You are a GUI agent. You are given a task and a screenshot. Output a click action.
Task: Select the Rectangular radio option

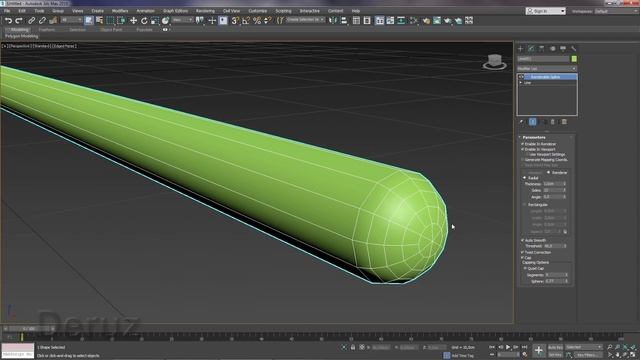coord(524,204)
